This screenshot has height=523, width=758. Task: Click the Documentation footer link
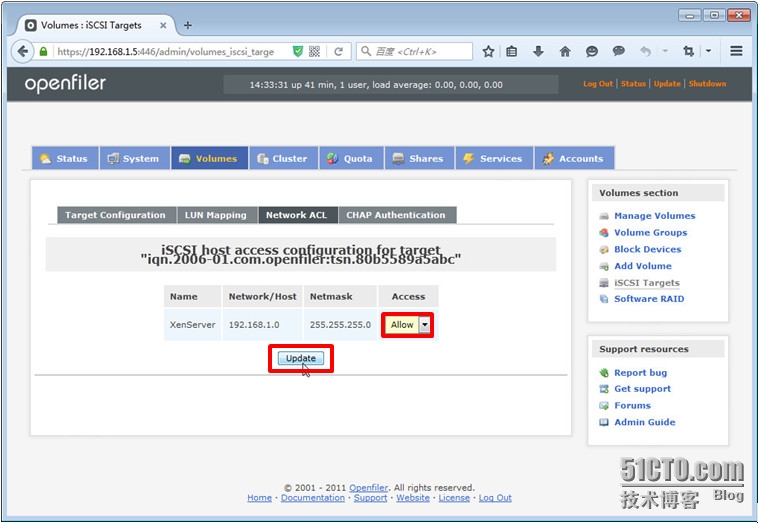(x=313, y=498)
